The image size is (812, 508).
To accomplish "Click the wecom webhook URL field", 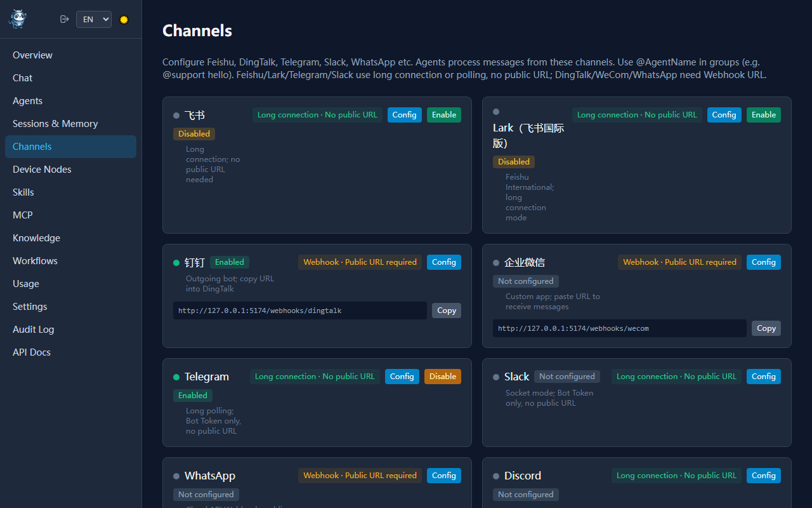I will (x=620, y=328).
